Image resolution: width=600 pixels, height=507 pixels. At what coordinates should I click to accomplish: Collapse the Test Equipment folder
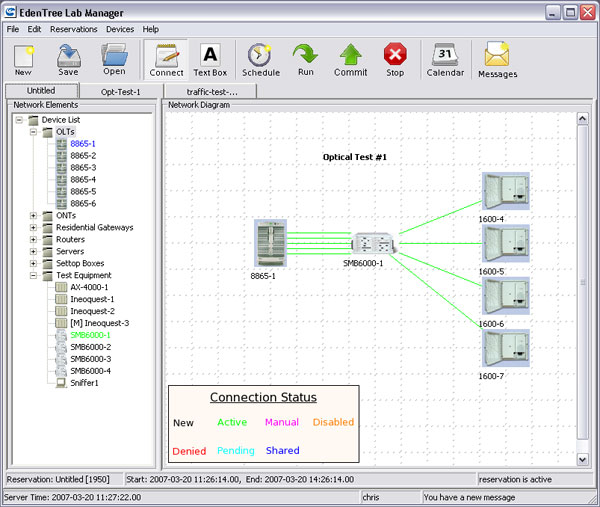pos(34,276)
